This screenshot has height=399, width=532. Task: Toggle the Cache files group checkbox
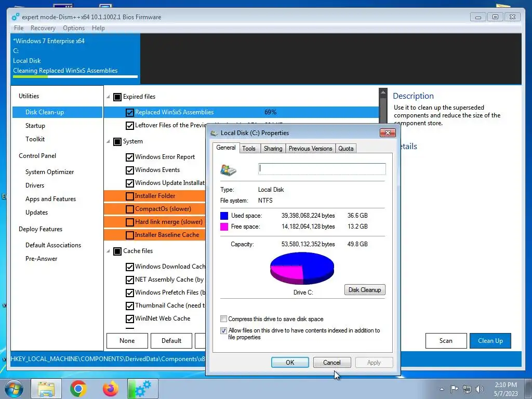[117, 251]
